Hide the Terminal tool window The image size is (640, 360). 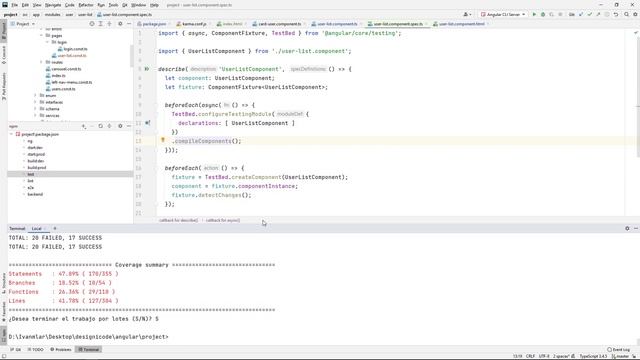click(x=636, y=229)
